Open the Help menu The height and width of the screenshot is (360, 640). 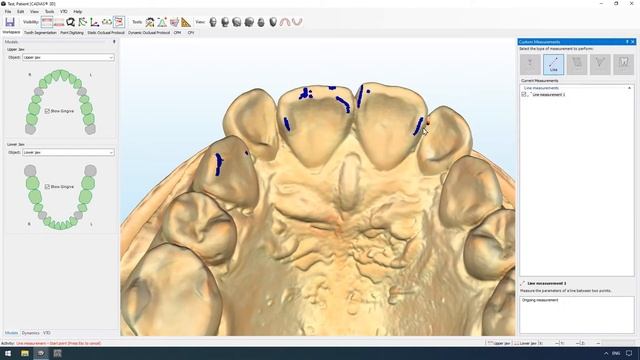pos(78,11)
